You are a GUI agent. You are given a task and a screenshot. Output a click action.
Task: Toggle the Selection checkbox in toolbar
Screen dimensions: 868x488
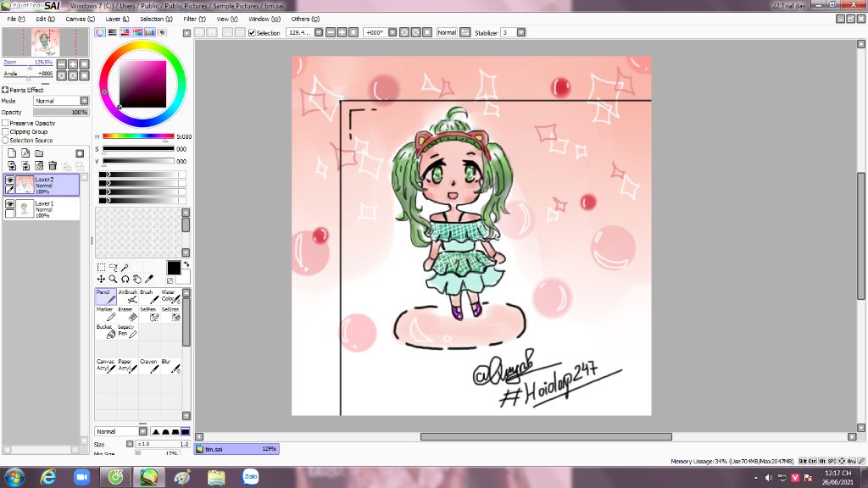[252, 33]
